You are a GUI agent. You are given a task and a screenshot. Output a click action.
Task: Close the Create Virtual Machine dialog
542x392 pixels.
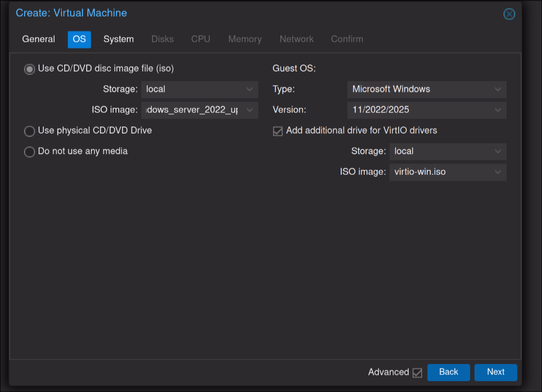pos(509,14)
